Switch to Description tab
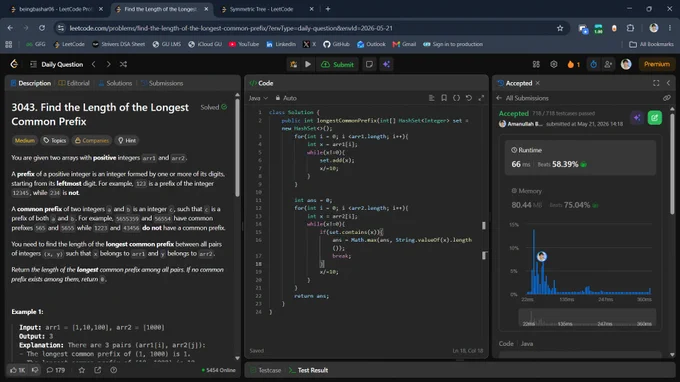Viewport: 680px width, 382px height. coord(30,83)
